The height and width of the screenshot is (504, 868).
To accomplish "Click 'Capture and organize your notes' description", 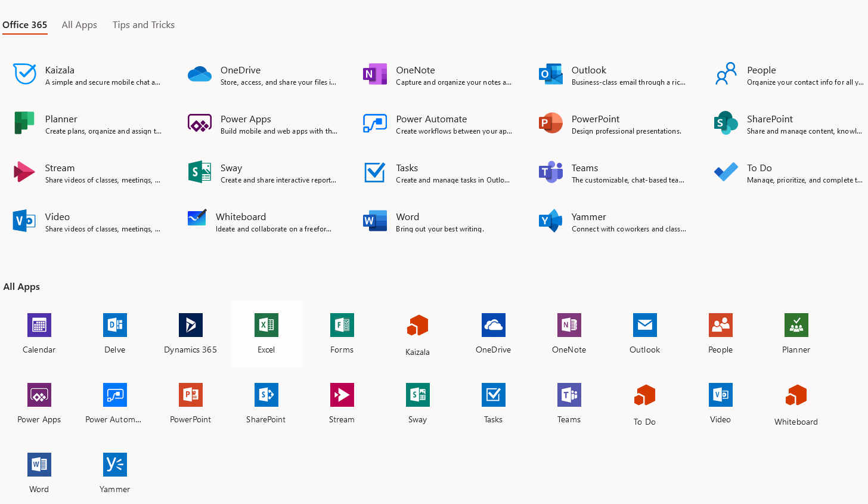I will [x=454, y=82].
